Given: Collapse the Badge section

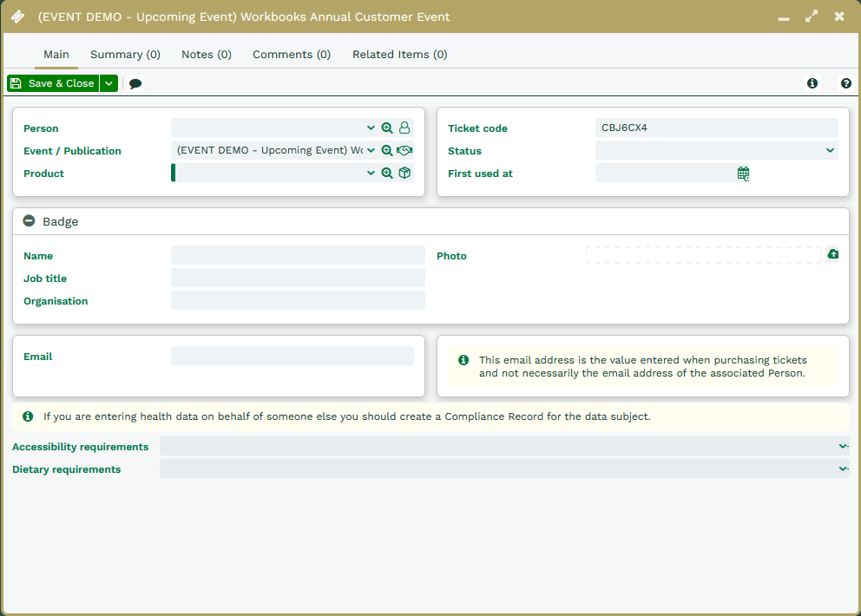Looking at the screenshot, I should pos(29,220).
